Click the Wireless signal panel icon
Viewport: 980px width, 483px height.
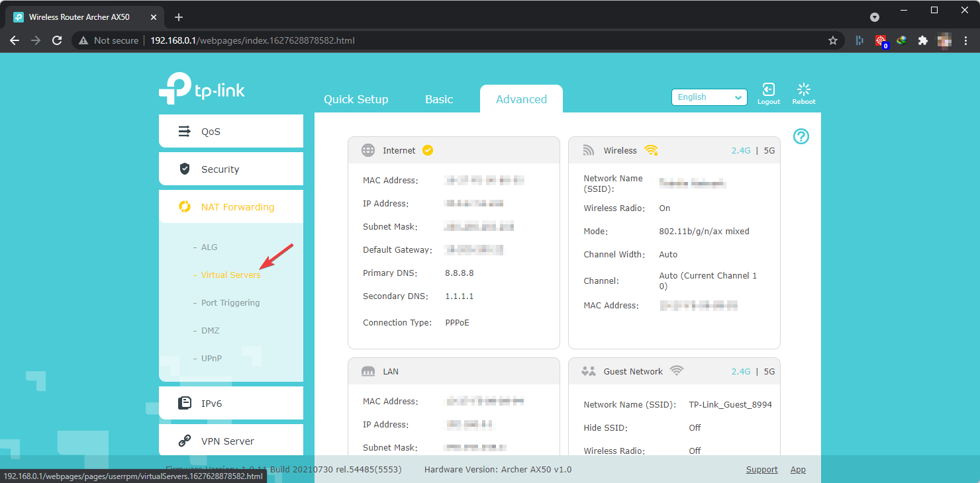tap(589, 150)
